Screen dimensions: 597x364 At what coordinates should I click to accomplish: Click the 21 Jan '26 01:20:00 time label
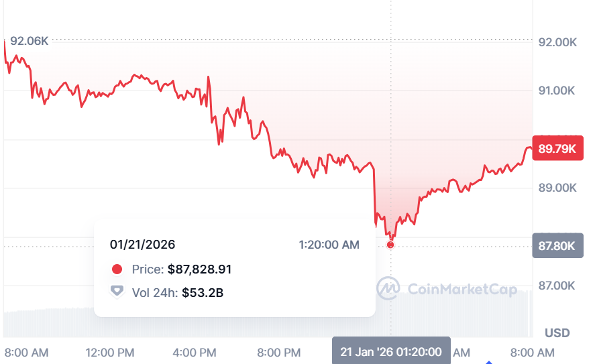pos(391,352)
